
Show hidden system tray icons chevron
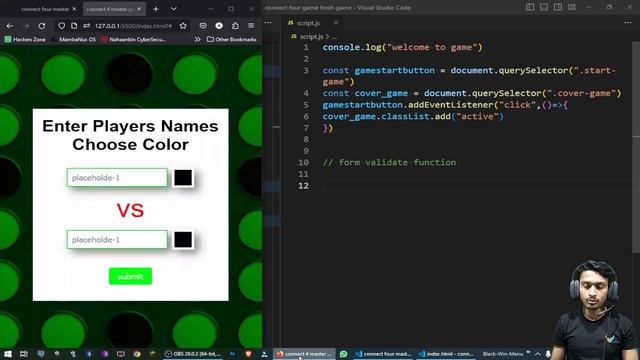point(538,354)
